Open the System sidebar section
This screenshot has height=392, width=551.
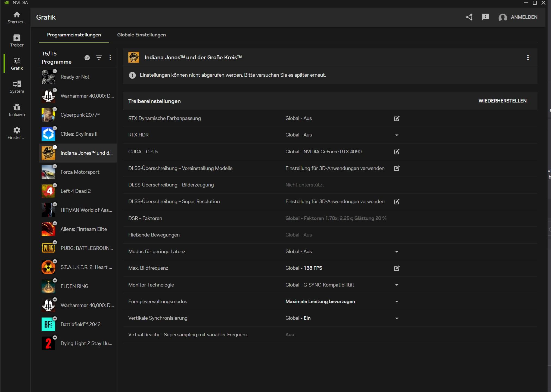17,87
